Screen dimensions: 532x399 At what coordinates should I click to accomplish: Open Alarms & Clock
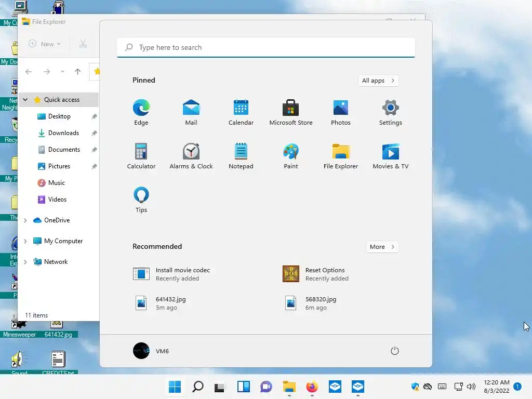tap(191, 156)
